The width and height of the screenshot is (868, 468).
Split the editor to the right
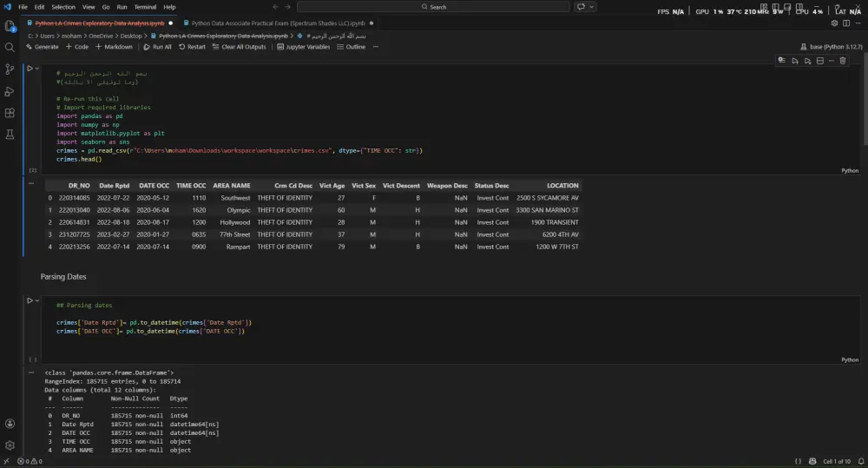tap(845, 23)
